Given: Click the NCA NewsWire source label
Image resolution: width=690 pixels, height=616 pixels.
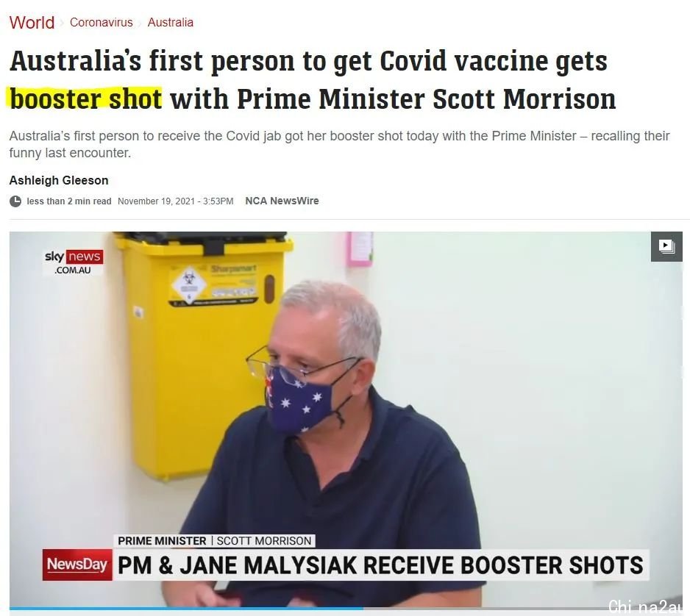Looking at the screenshot, I should pyautogui.click(x=282, y=201).
